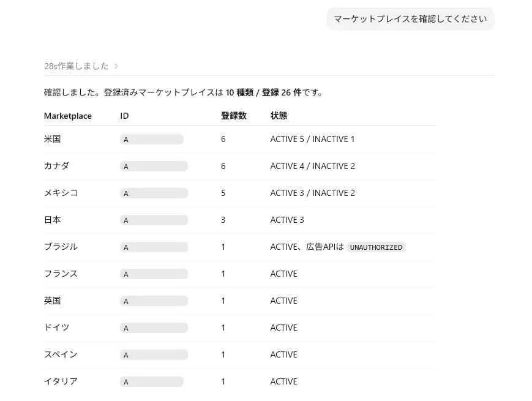Click the ID code chip in ブラジル row

154,247
